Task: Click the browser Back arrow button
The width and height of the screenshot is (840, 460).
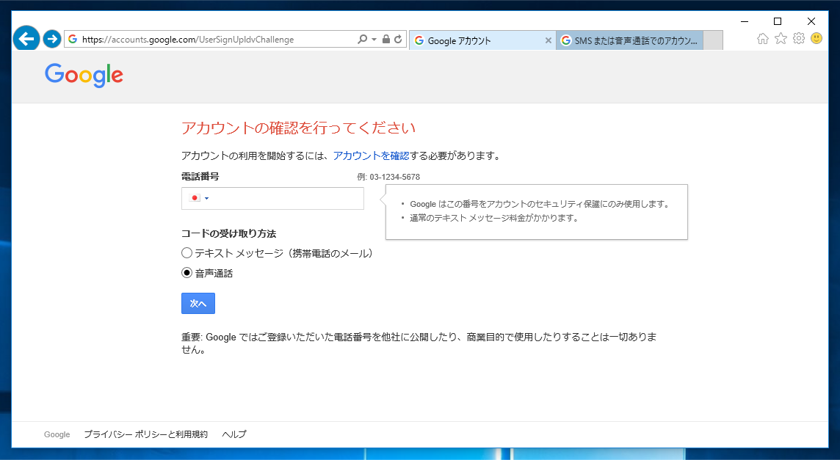Action: click(26, 39)
